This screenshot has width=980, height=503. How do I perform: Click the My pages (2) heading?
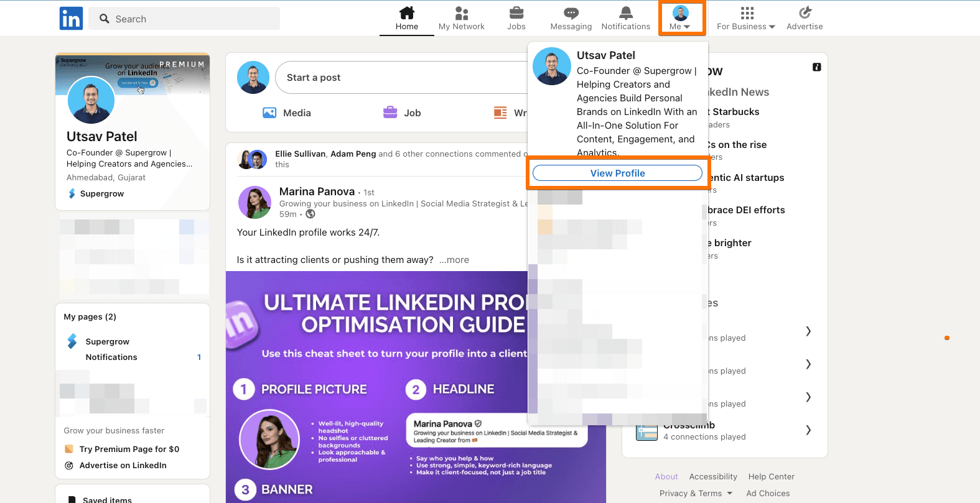click(90, 317)
